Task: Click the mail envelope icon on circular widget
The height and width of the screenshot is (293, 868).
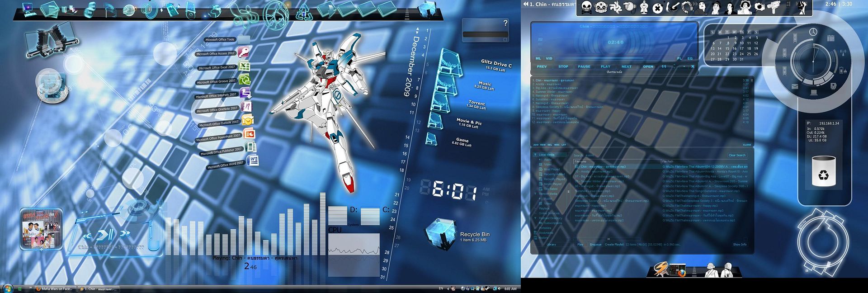Action: click(795, 86)
